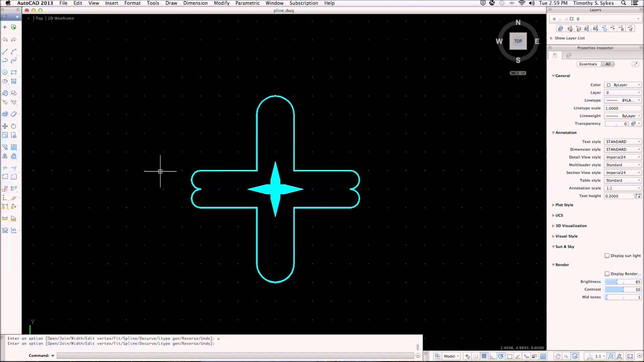
Task: Switch to All properties view
Action: (608, 64)
